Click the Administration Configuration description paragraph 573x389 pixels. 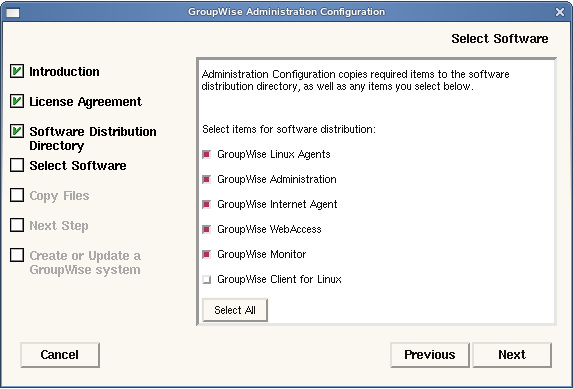(x=355, y=80)
